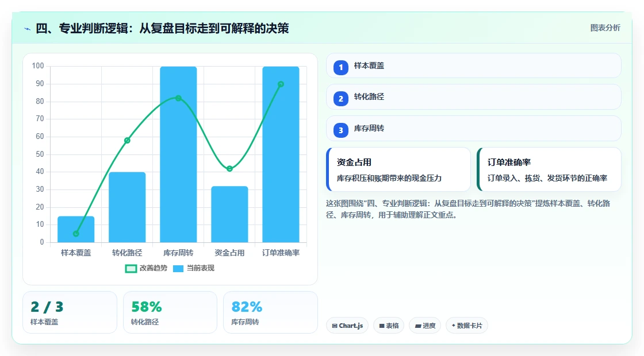The image size is (644, 356).
Task: Click the trend line point at 订单准确率 near 90
Action: [x=281, y=84]
